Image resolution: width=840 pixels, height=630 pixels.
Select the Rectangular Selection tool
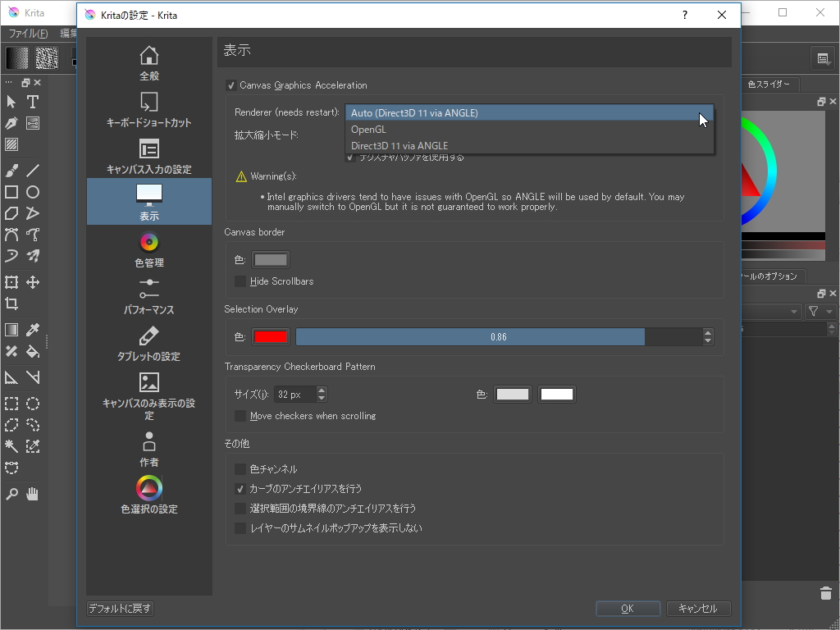coord(11,403)
